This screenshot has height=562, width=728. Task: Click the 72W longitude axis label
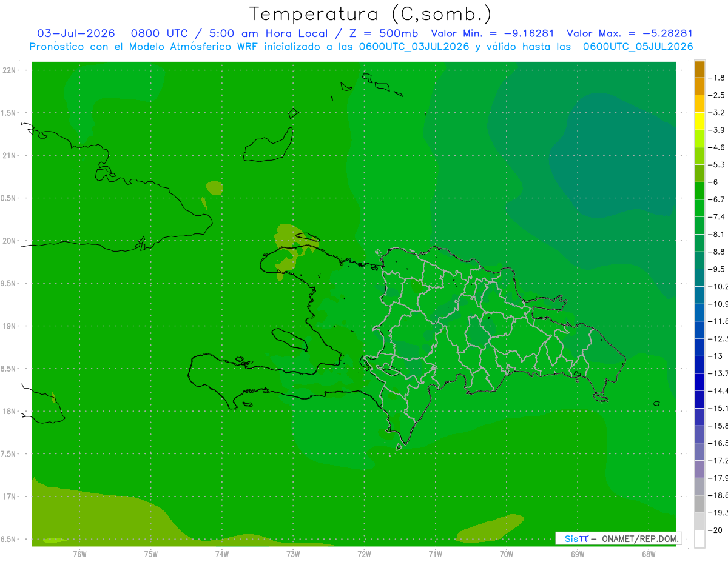(x=364, y=554)
